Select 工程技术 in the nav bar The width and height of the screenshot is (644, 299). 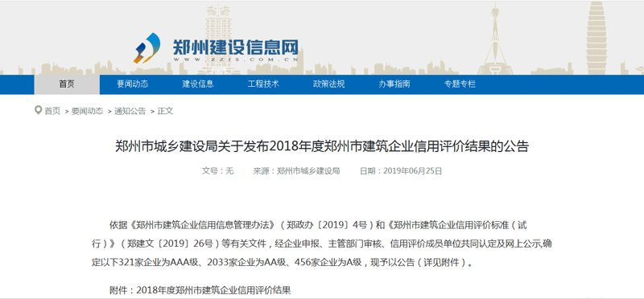click(263, 84)
